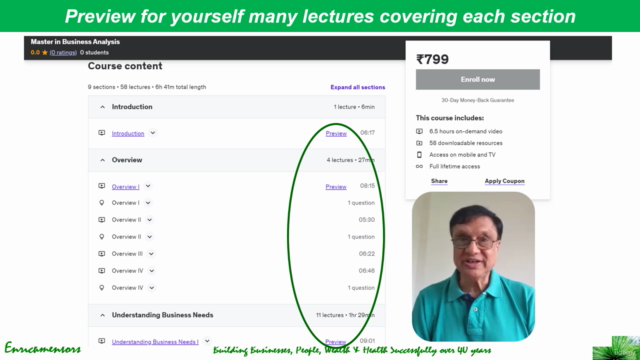Click the ₹799 price text

click(x=432, y=60)
